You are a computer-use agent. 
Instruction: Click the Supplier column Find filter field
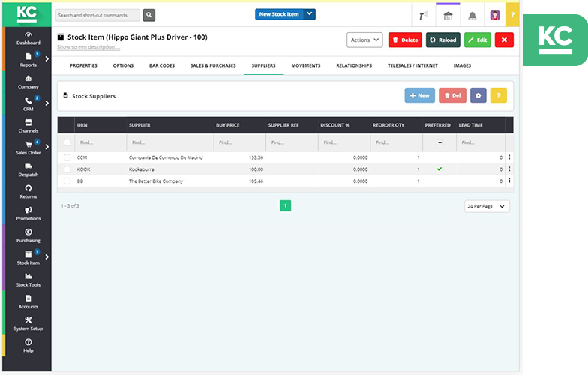[x=171, y=142]
